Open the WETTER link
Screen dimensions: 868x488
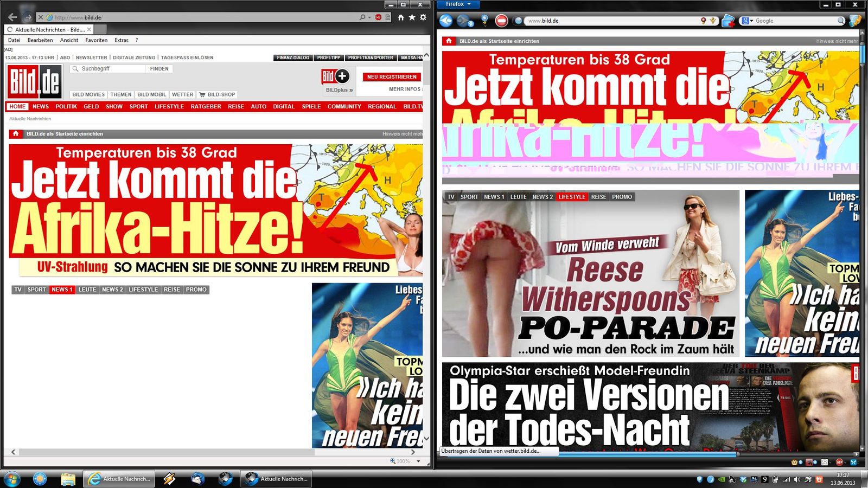click(x=182, y=94)
